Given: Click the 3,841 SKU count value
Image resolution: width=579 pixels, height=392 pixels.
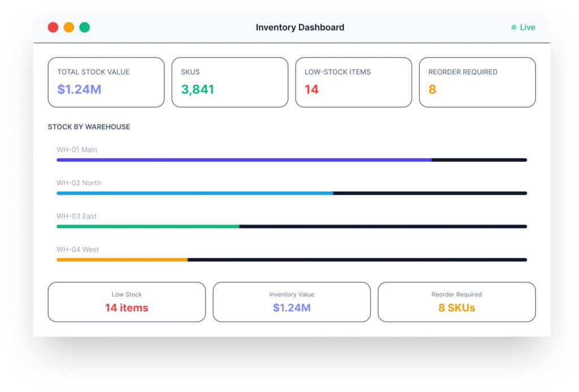Looking at the screenshot, I should [x=197, y=89].
